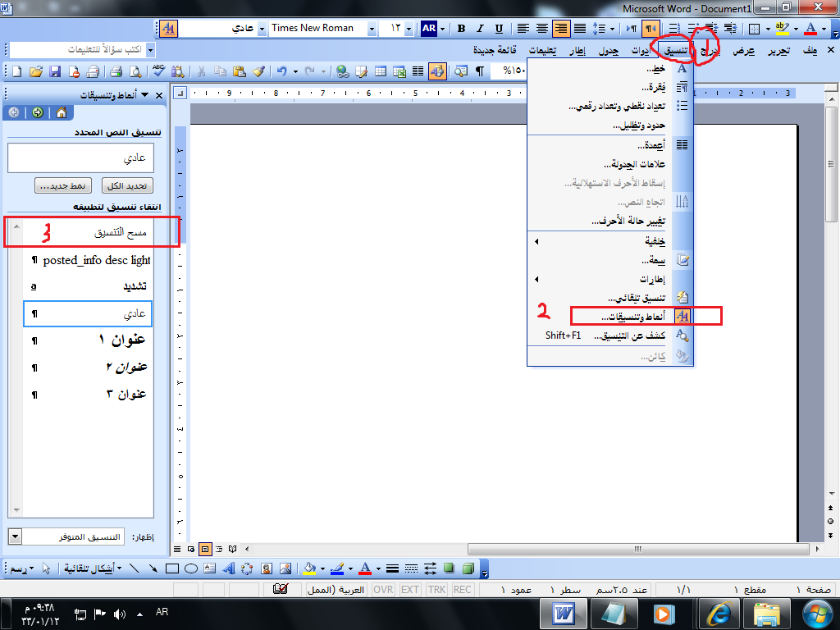Screen dimensions: 840x630
Task: Toggle OVR overtype mode in the status bar
Action: [383, 590]
